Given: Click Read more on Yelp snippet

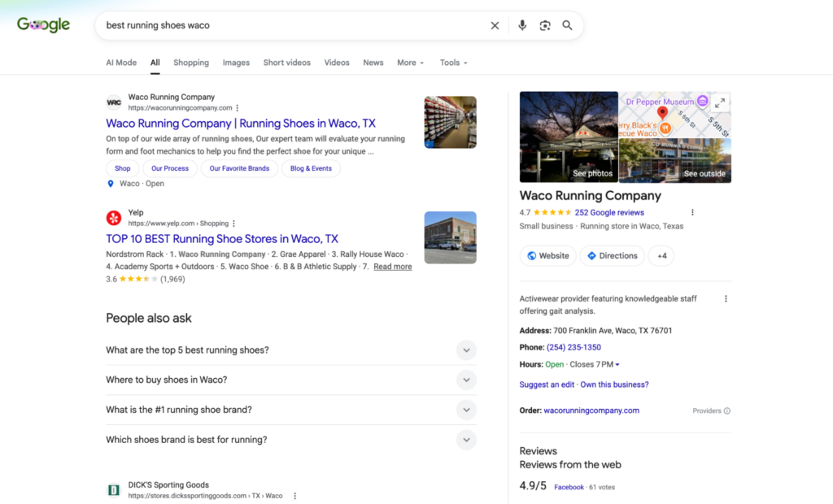Looking at the screenshot, I should tap(393, 267).
